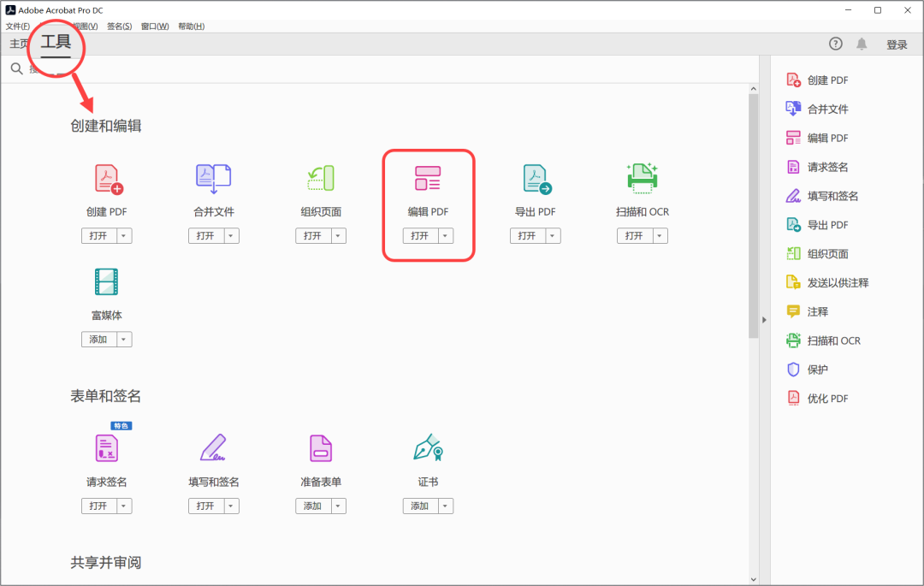This screenshot has height=586, width=924.
Task: Click the 添加 button under 准备表单
Action: (313, 506)
